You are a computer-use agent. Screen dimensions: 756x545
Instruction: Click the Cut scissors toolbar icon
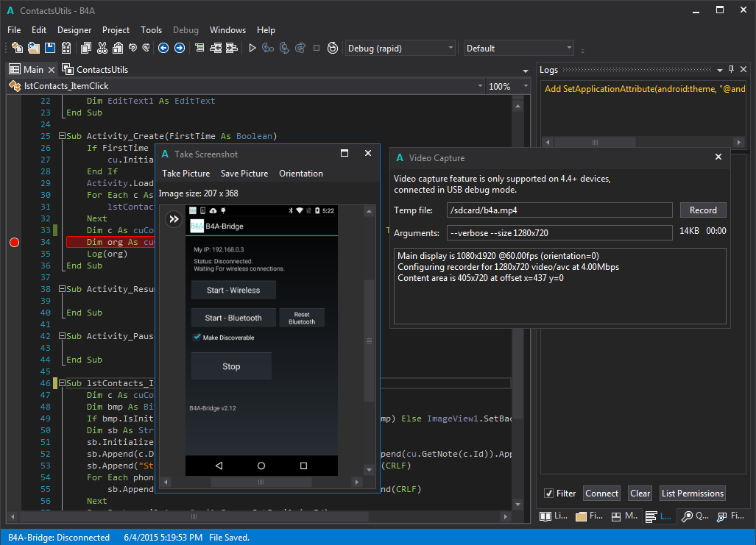click(102, 48)
